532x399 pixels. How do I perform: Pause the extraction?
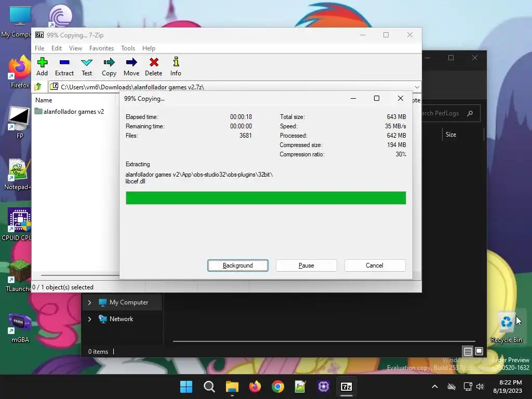(x=307, y=265)
